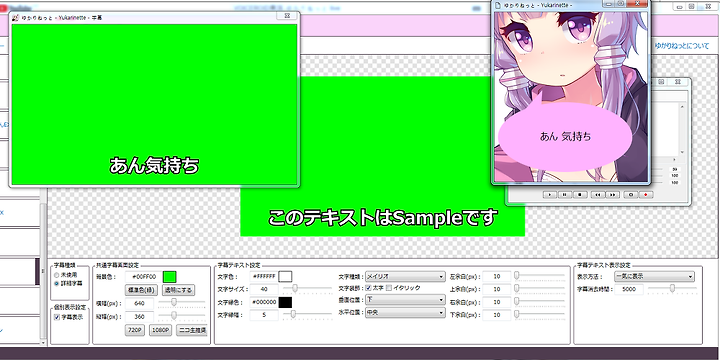720x360 pixels.
Task: Open the 文字種類 font dropdown showing メイリオ
Action: pyautogui.click(x=405, y=276)
